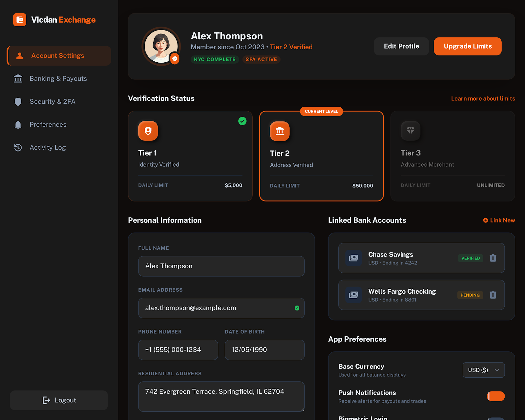This screenshot has height=420, width=525.
Task: Click the Vicdan Exchange logo icon
Action: point(20,20)
